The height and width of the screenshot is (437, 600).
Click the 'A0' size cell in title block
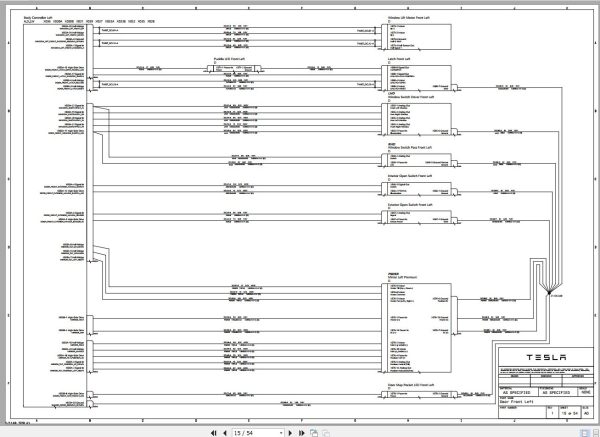(587, 413)
